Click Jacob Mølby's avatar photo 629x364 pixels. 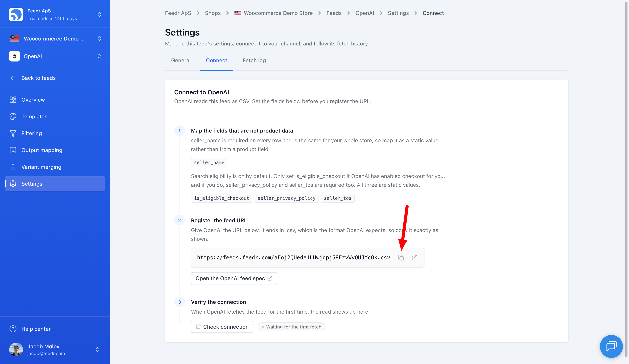tap(16, 349)
